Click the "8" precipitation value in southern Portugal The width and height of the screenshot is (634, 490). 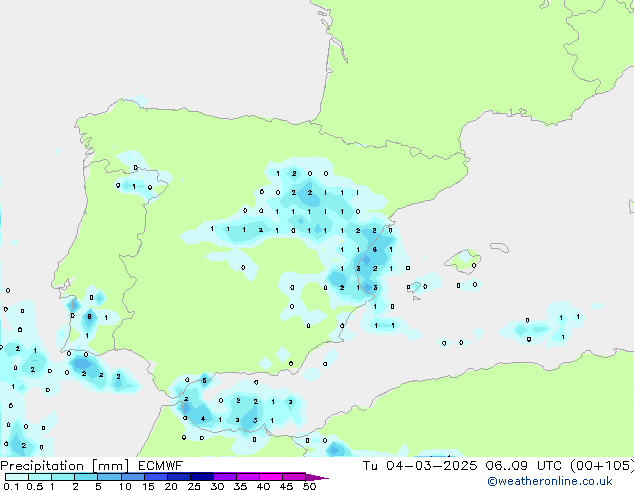(89, 317)
